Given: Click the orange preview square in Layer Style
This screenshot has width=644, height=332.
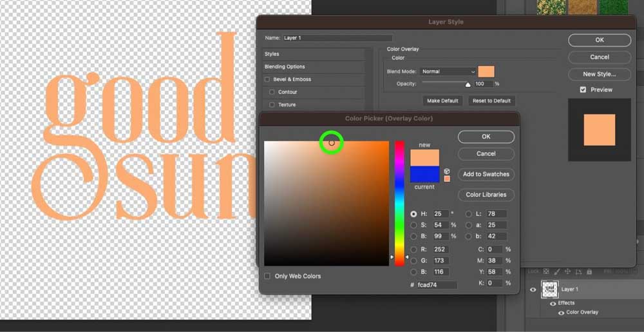Looking at the screenshot, I should 600,130.
